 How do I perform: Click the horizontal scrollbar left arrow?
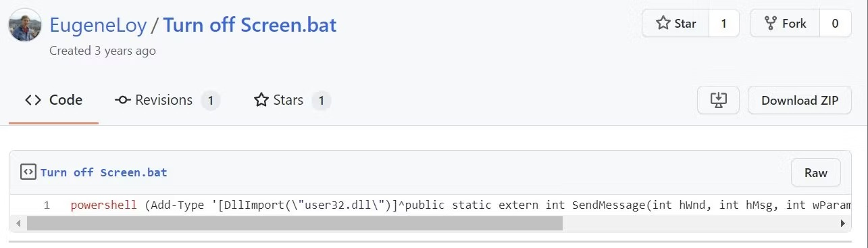[x=18, y=223]
